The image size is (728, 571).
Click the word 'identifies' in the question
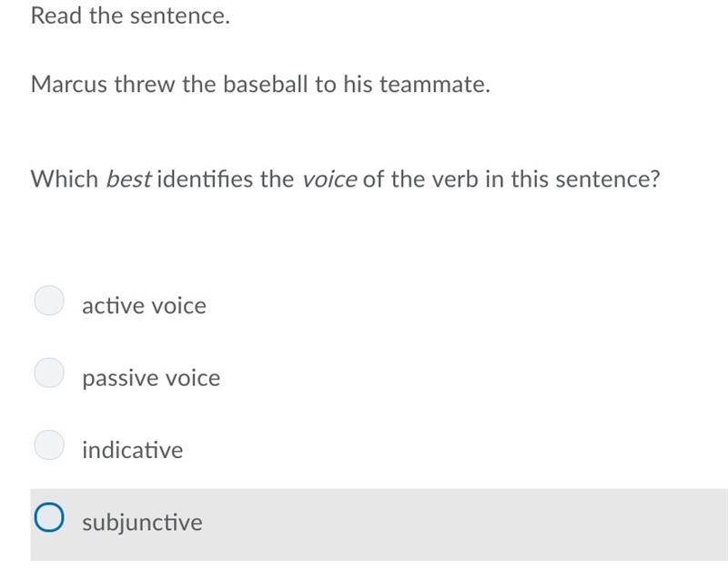click(205, 179)
